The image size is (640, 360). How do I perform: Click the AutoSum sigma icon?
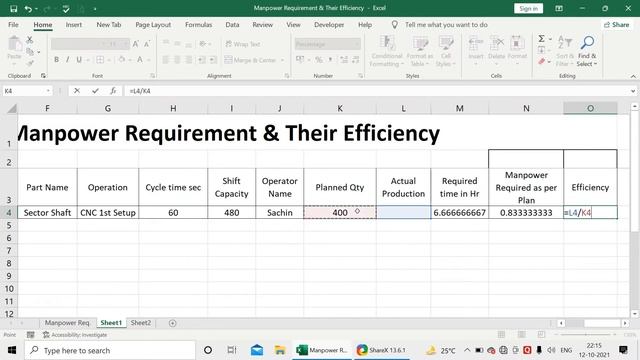[541, 39]
